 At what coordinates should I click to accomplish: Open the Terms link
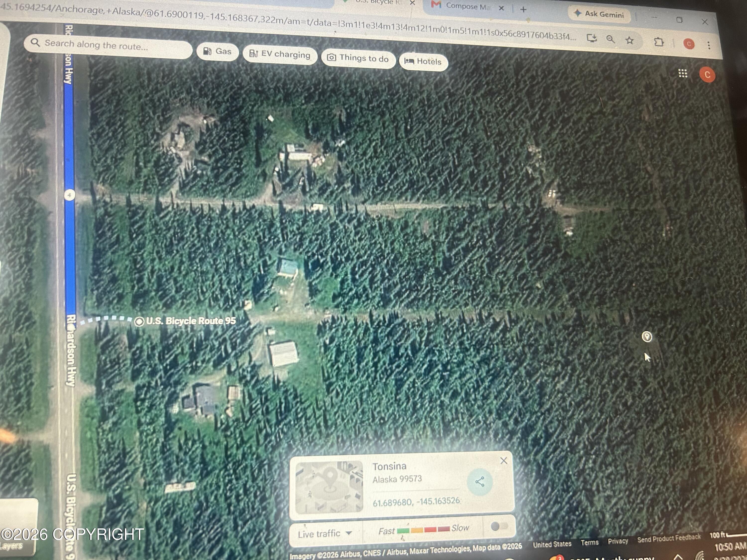coord(589,542)
